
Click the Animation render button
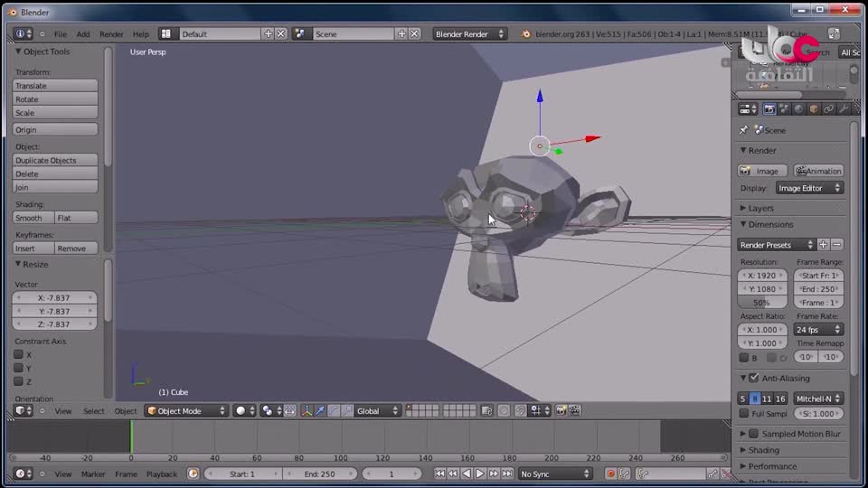(x=818, y=171)
